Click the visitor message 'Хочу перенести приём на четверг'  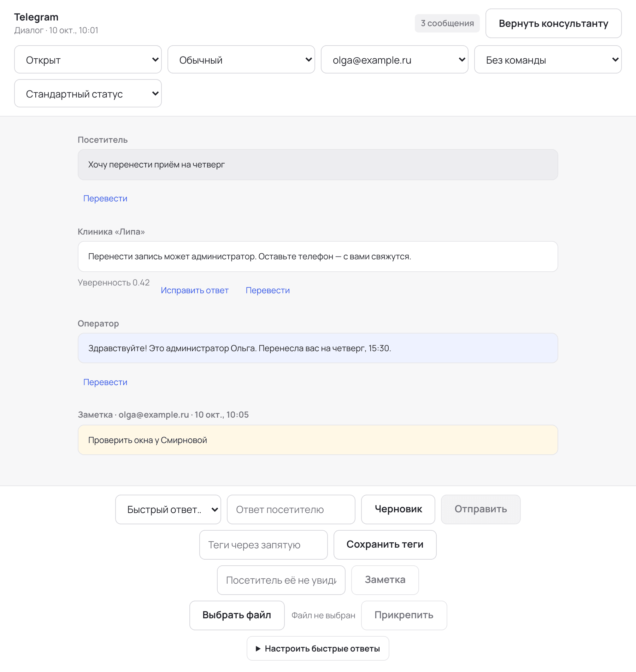click(318, 165)
